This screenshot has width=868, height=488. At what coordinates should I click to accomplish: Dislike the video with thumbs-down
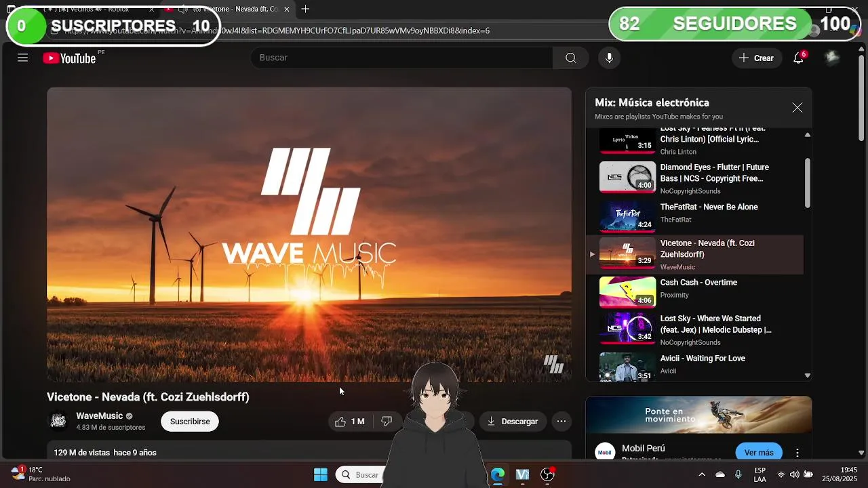point(387,421)
